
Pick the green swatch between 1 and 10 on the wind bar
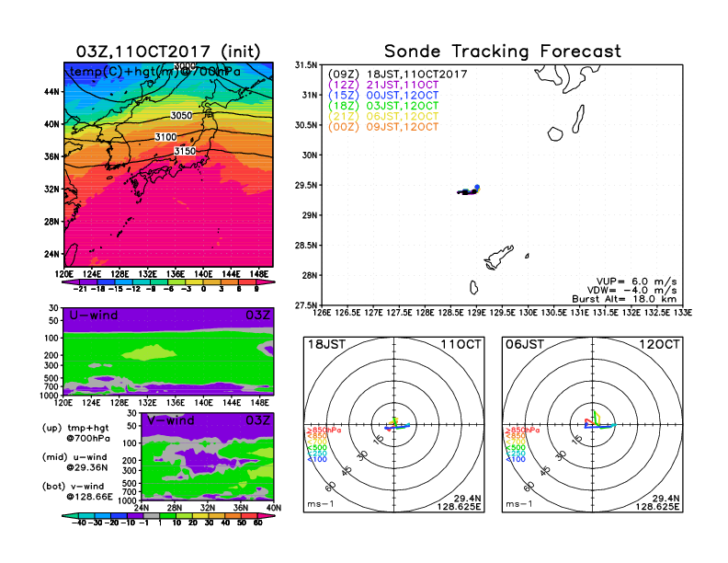(167, 516)
